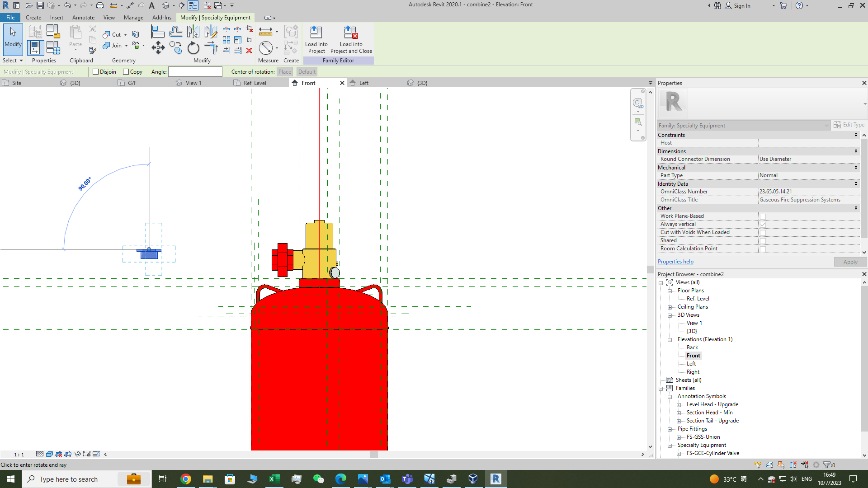Activate the Align tool
Screen dimensions: 868x488
point(158,31)
